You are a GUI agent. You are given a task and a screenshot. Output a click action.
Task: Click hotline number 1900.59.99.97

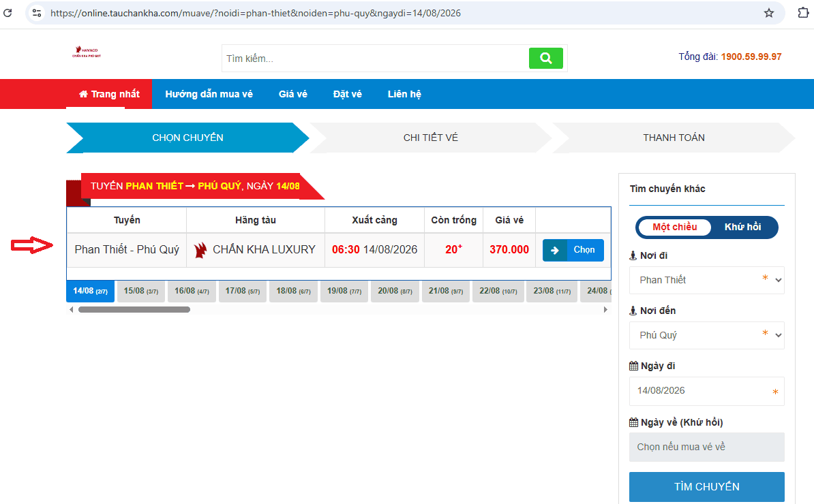pos(751,57)
